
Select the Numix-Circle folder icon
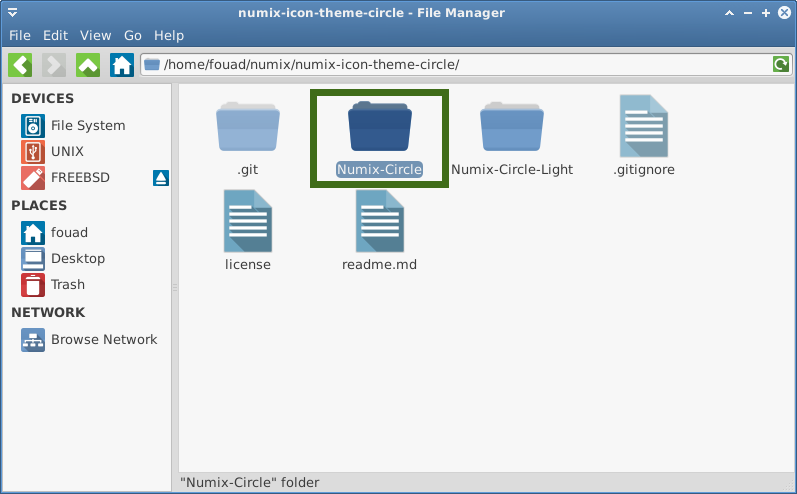pos(380,127)
